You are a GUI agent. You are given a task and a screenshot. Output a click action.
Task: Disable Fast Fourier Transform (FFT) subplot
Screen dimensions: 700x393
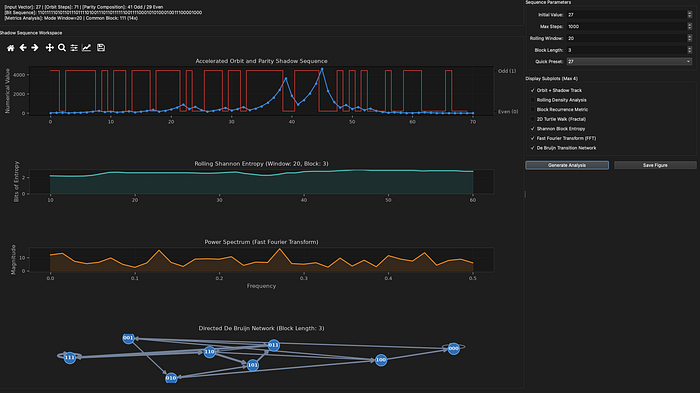(x=533, y=138)
